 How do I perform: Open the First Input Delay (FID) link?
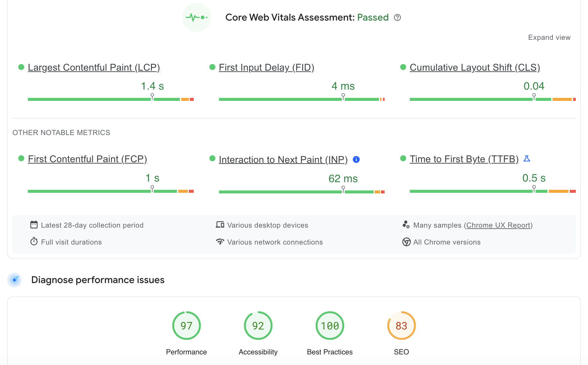(x=266, y=67)
